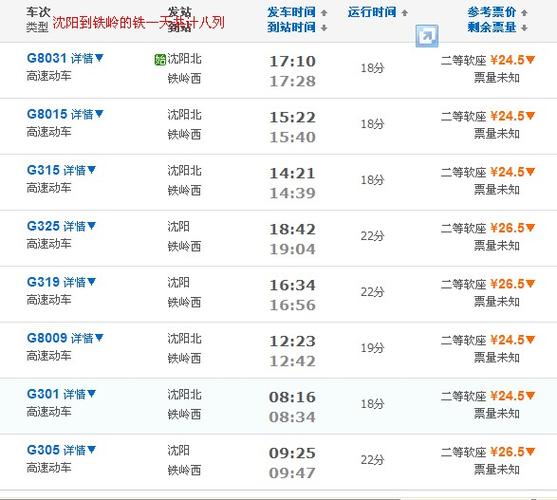The image size is (557, 500).
Task: Open price dropdown ¥26.5 for G325
Action: 513,228
